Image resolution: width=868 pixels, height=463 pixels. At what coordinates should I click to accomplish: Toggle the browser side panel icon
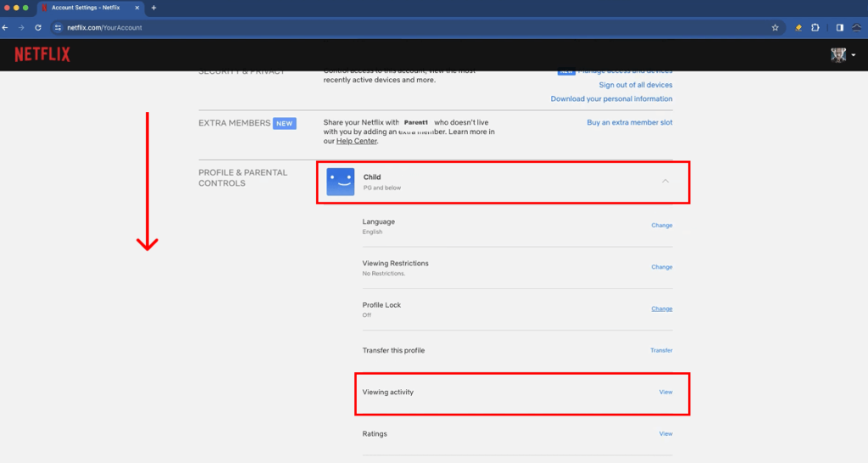click(x=840, y=28)
